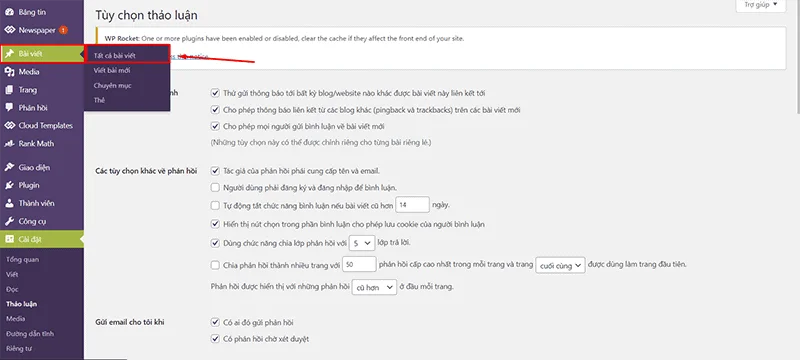Click the Newspaper theme icon
The height and width of the screenshot is (360, 800).
9,30
